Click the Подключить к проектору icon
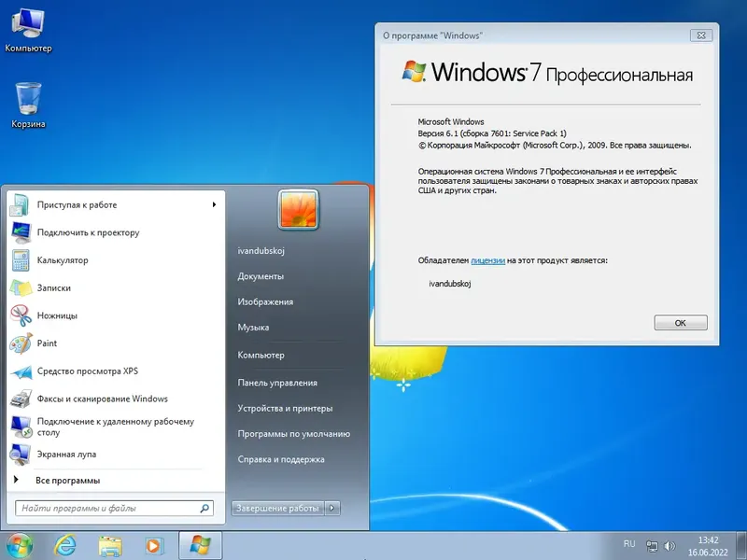 (21, 232)
